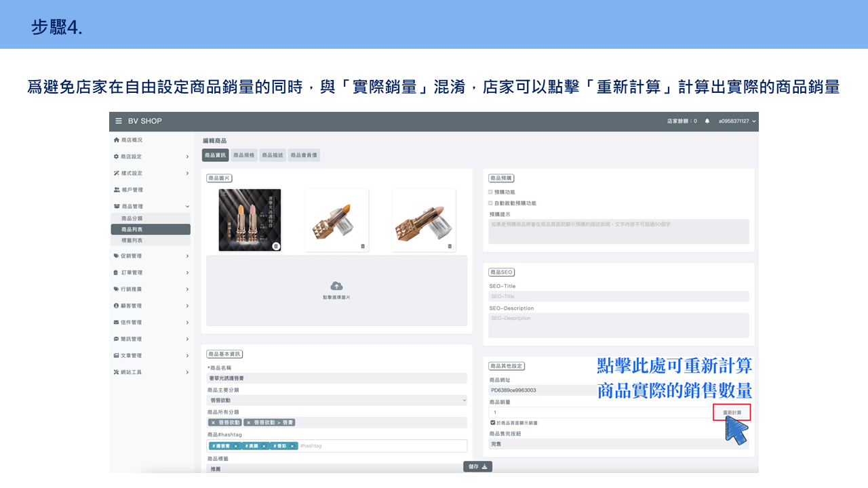Open the hamburger menu beside BV SHOP
The width and height of the screenshot is (868, 488).
[119, 121]
